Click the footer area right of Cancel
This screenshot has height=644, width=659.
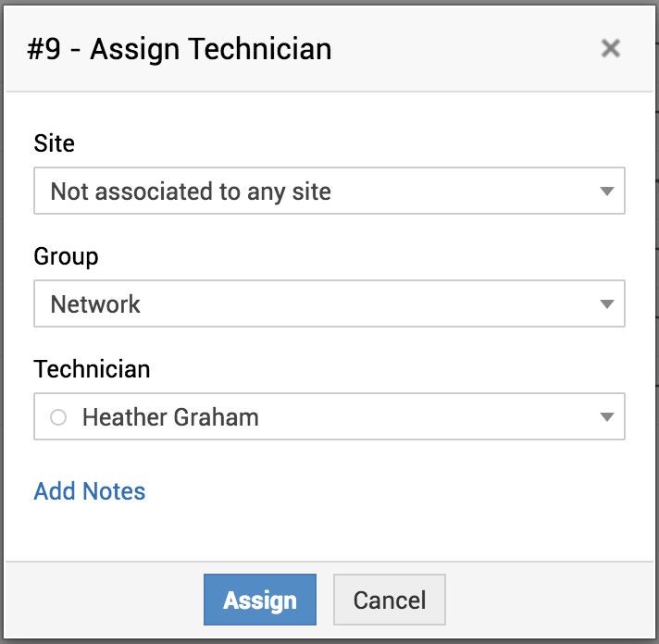[x=546, y=600]
